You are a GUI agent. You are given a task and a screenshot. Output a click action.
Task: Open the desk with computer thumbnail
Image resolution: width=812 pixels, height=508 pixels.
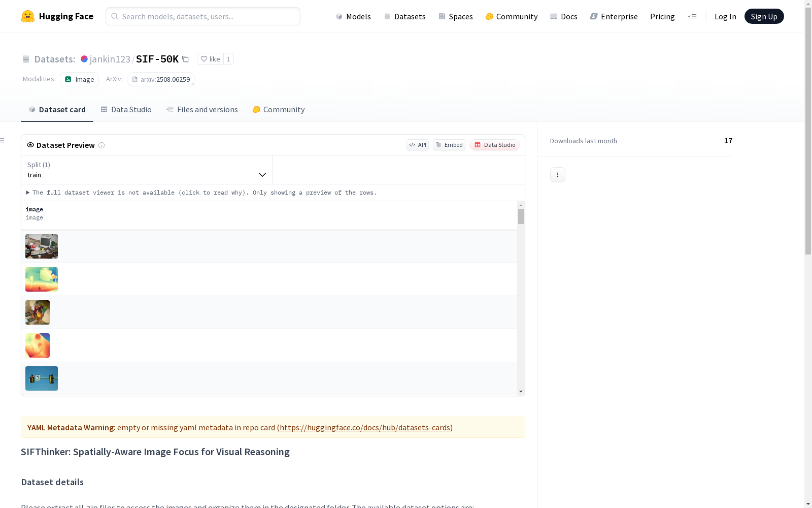(42, 246)
